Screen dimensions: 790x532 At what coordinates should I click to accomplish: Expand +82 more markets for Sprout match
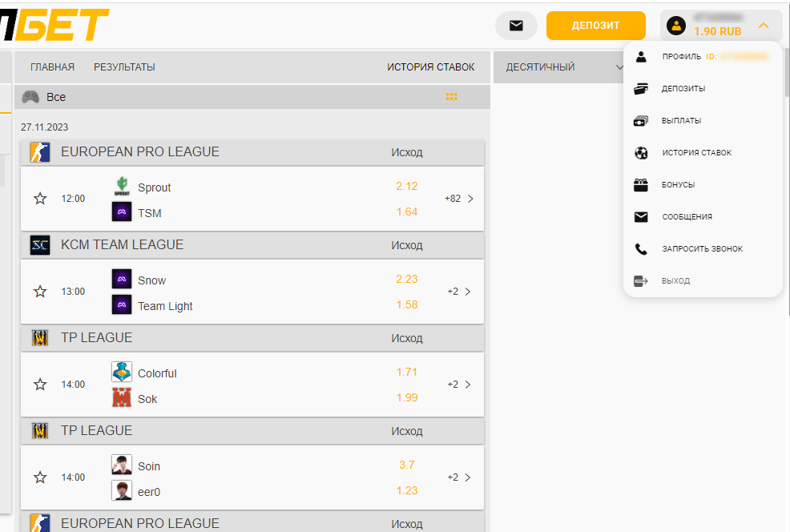pos(459,199)
